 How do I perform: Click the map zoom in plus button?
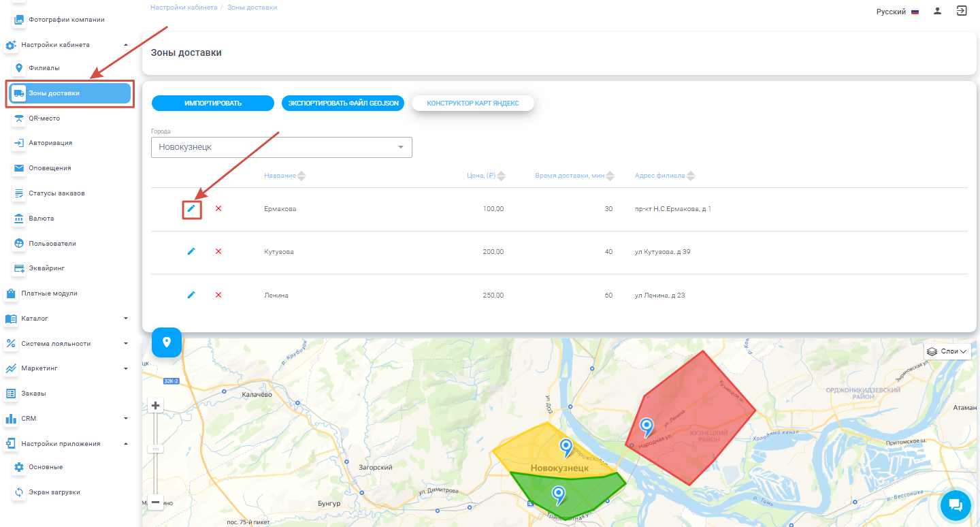click(x=156, y=406)
